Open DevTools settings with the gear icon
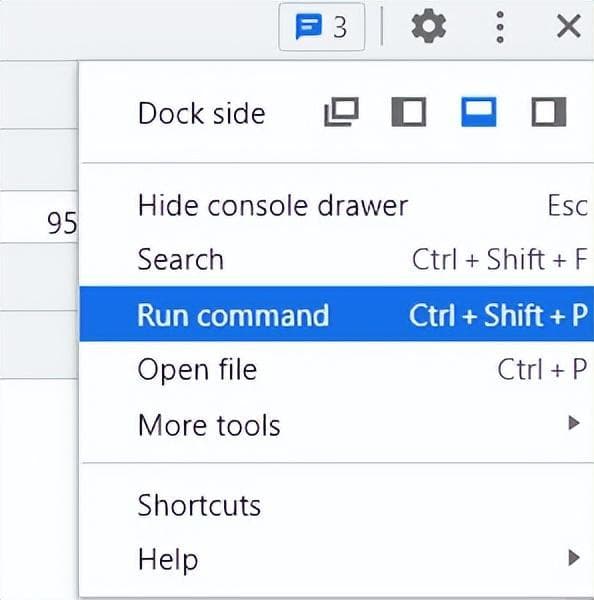 click(428, 26)
